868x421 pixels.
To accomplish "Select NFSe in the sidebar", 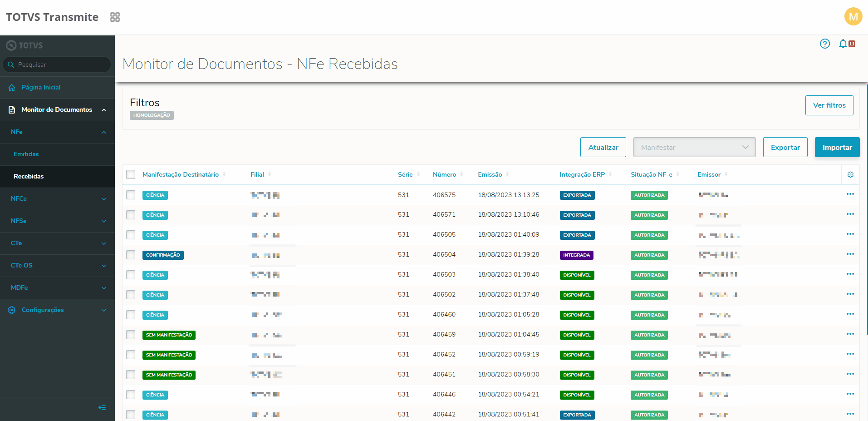I will click(19, 221).
